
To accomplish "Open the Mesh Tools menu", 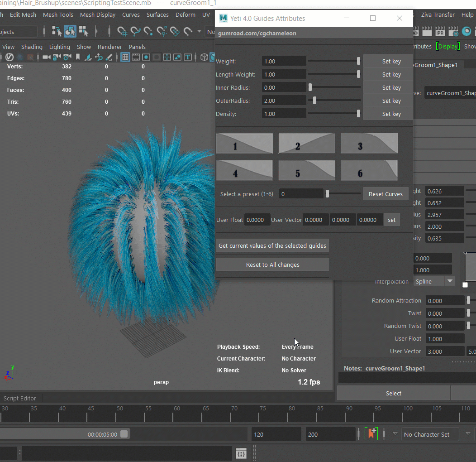I will tap(58, 14).
